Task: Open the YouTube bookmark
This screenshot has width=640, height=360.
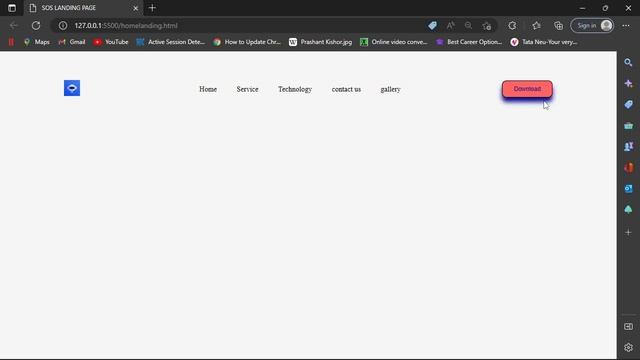Action: (x=111, y=42)
